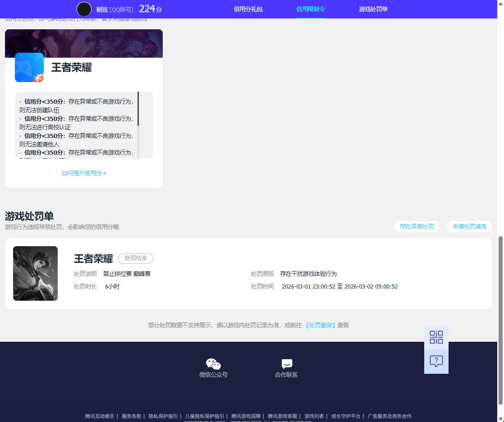Open the 腾讯互动娱乐 footer link
This screenshot has height=422, width=504.
pos(100,416)
